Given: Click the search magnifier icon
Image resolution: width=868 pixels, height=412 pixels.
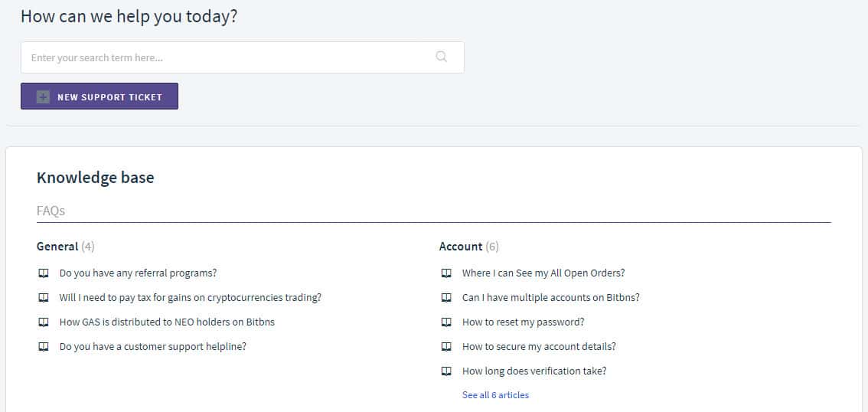Looking at the screenshot, I should [441, 57].
